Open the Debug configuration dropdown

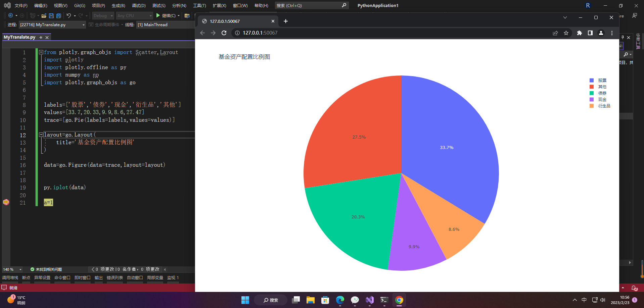pyautogui.click(x=103, y=15)
